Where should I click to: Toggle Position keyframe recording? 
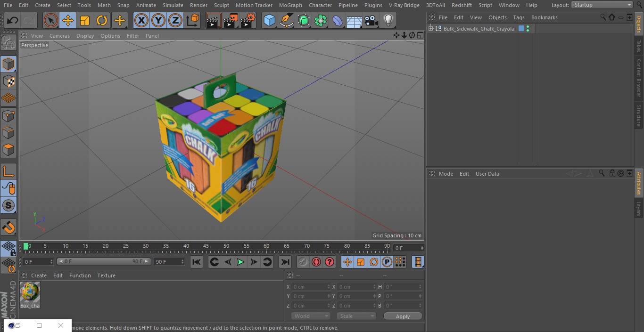(347, 262)
